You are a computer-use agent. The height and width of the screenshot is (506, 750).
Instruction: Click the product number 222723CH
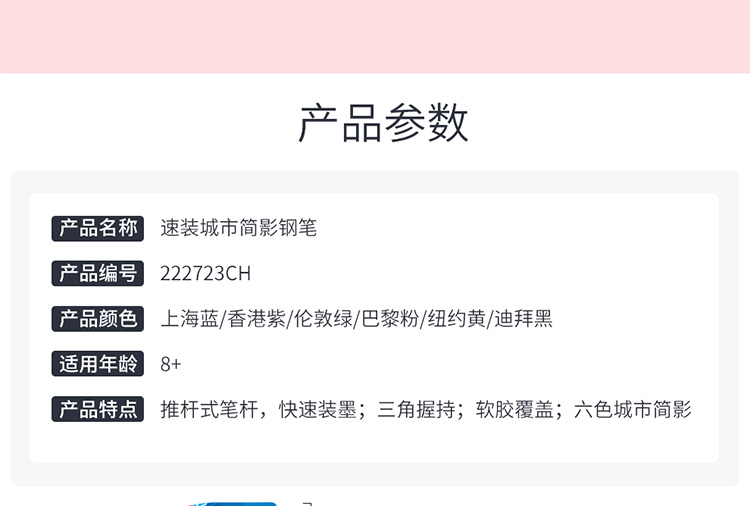pos(205,274)
